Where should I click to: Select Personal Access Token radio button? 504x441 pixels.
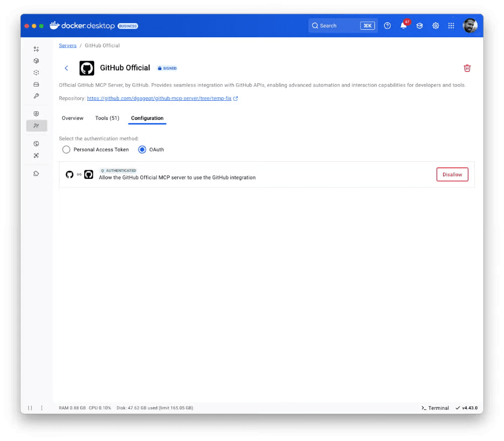pyautogui.click(x=66, y=150)
